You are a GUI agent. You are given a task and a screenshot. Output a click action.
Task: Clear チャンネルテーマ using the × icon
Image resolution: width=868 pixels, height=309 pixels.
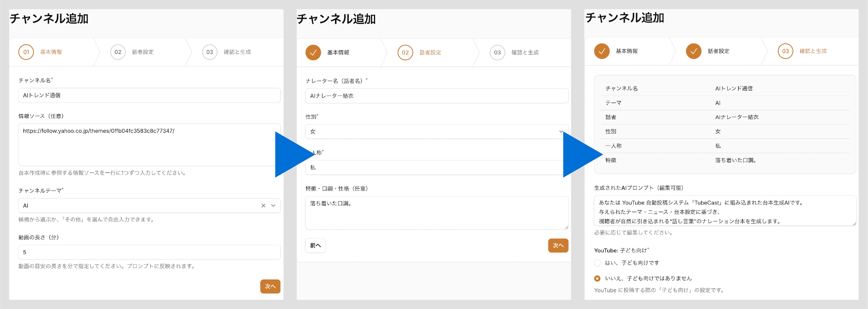click(264, 205)
